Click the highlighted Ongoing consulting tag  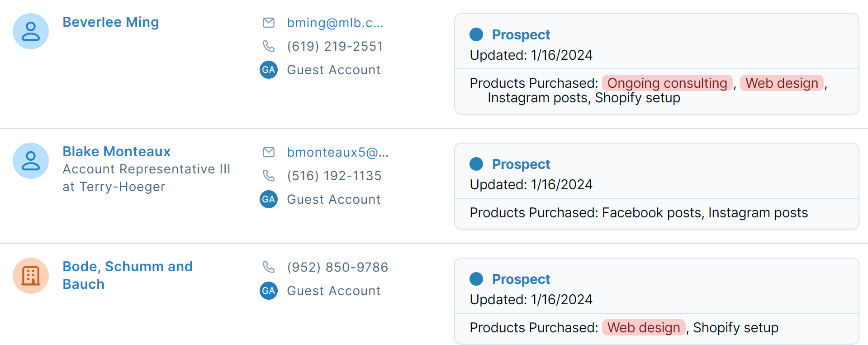point(667,83)
